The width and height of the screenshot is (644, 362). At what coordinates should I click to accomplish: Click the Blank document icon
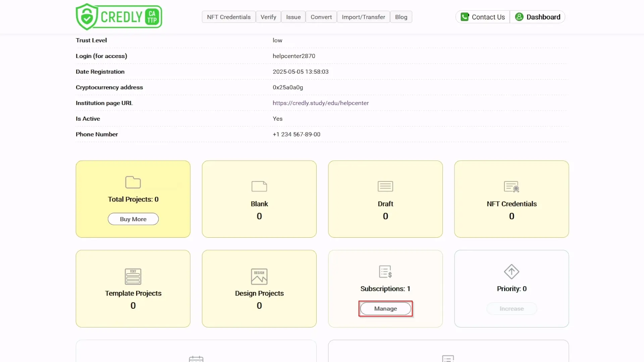click(259, 186)
